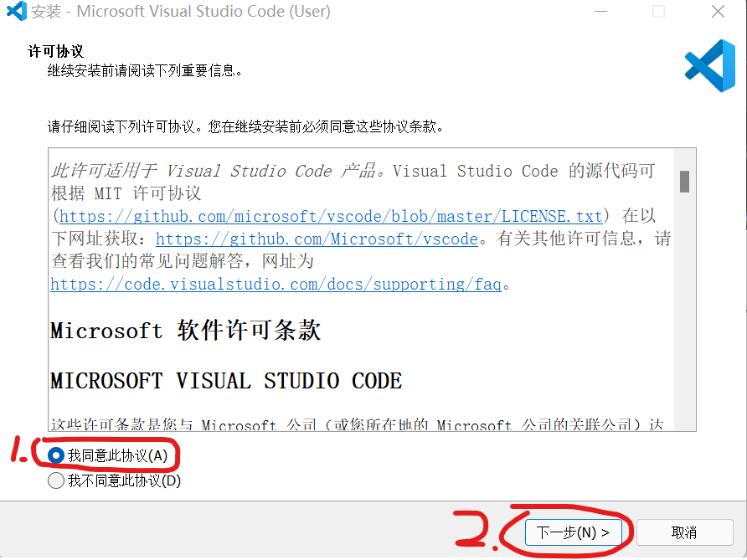
Task: Click the "Microsoft 软件许可条款" heading
Action: [185, 330]
